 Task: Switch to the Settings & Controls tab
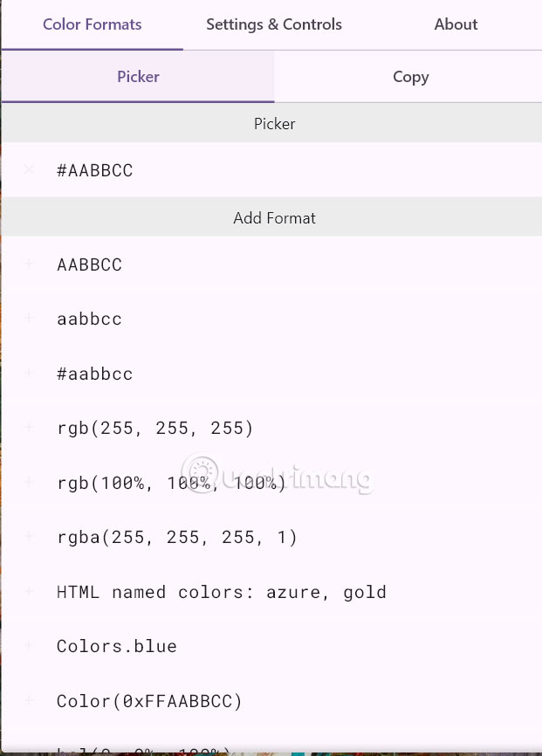pos(273,24)
